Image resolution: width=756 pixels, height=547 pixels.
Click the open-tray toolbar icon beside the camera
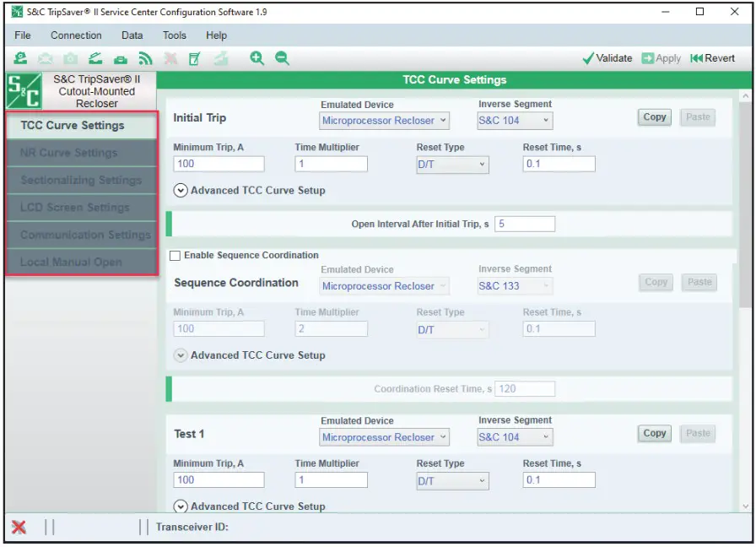(x=95, y=58)
